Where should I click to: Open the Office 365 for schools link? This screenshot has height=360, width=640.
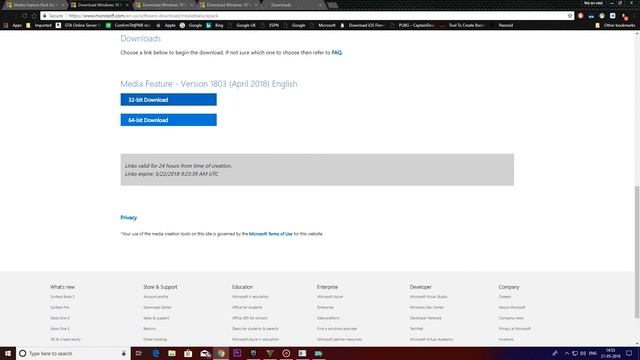249,318
